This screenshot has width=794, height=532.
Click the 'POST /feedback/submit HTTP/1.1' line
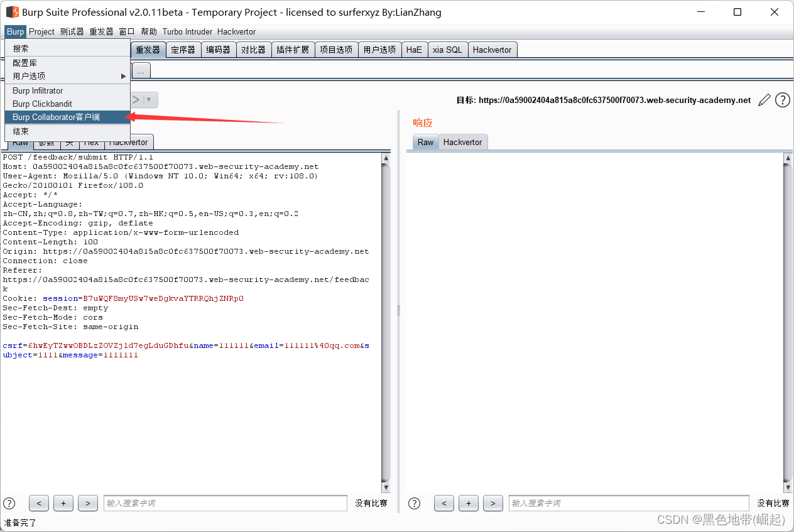tap(78, 157)
